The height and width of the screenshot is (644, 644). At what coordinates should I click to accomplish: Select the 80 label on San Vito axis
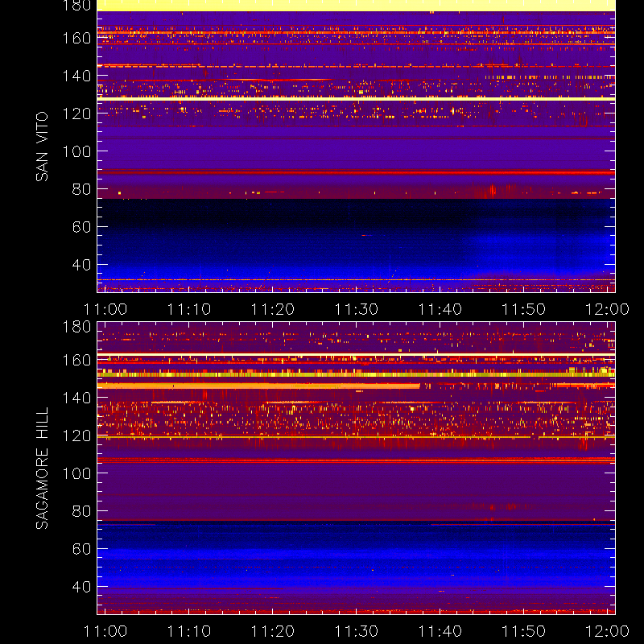[x=81, y=189]
